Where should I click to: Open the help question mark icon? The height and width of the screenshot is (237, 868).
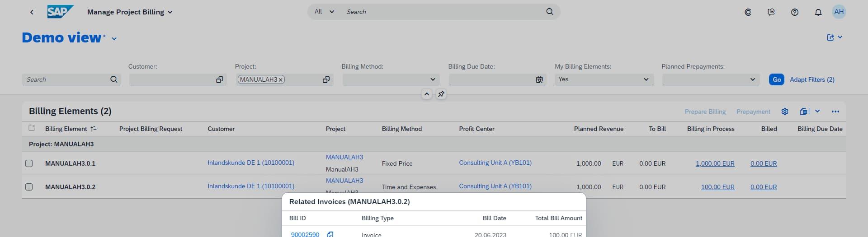click(794, 12)
